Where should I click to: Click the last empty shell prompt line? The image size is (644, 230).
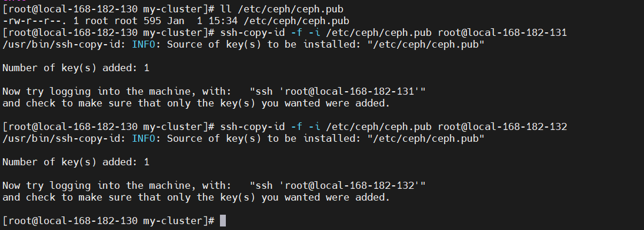coord(114,221)
